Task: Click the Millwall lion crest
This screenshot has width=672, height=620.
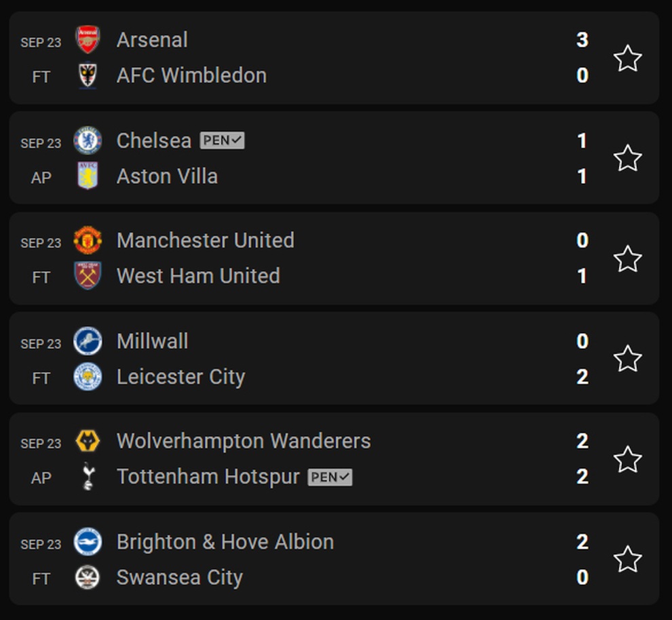Action: [x=88, y=341]
